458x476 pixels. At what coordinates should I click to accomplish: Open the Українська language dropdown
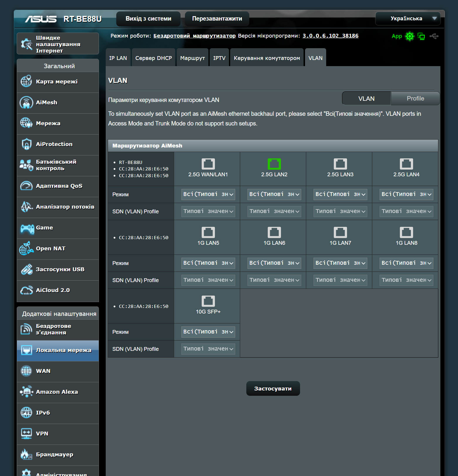click(408, 19)
